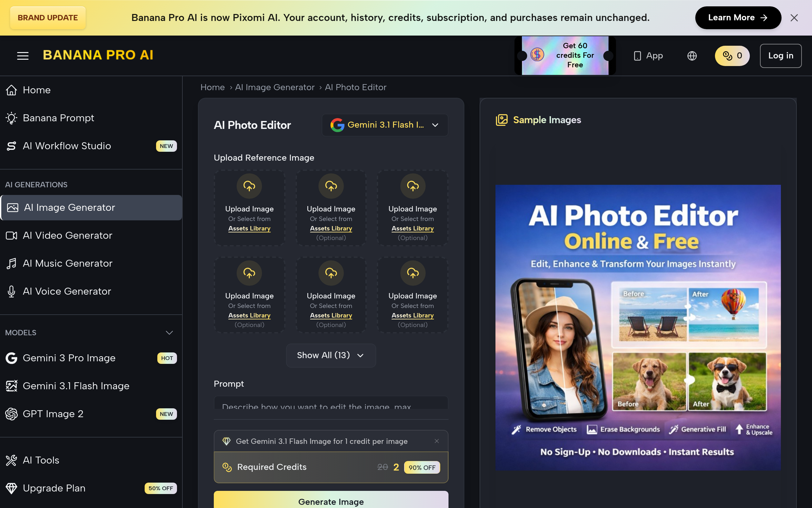Viewport: 812px width, 508px height.
Task: Click Assets Library link in bottom-middle slot
Action: point(331,316)
